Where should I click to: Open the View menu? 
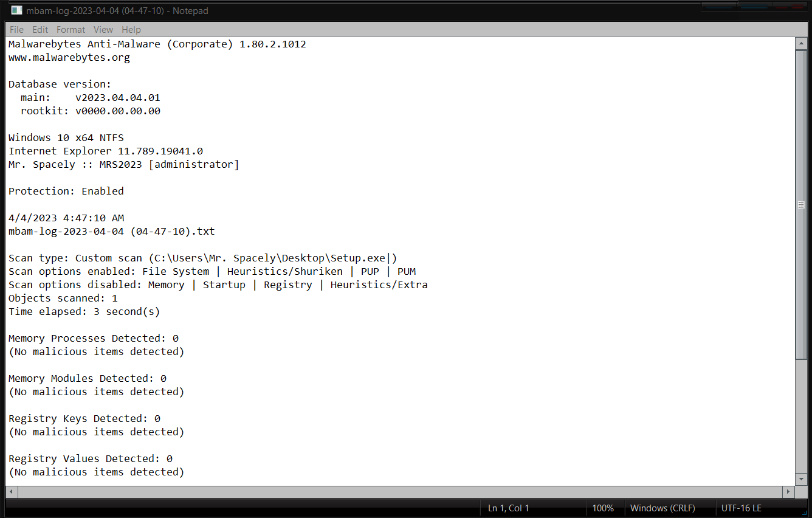click(x=103, y=29)
